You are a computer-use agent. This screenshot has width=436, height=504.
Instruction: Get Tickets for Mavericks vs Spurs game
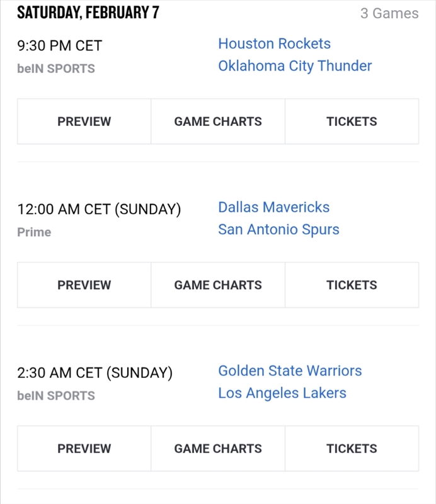coord(352,285)
